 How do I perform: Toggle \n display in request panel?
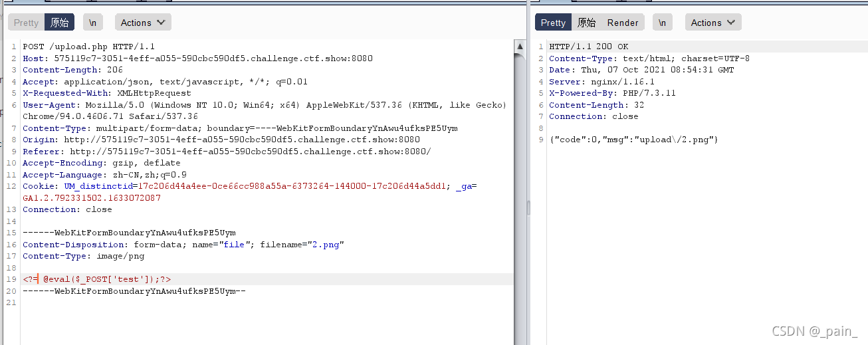click(93, 23)
